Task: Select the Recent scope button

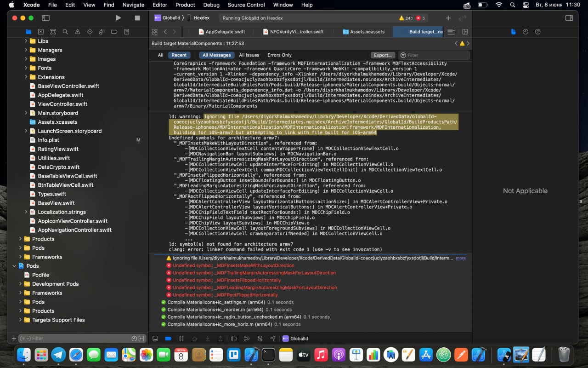Action: click(179, 55)
